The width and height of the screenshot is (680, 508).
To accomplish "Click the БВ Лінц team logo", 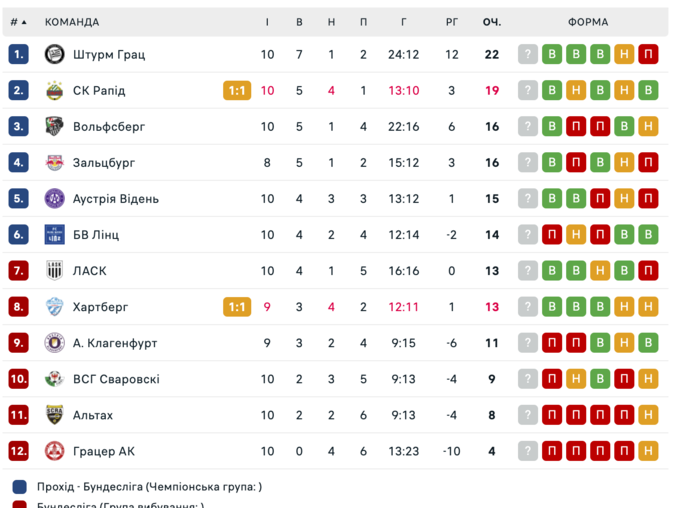I will pyautogui.click(x=55, y=235).
